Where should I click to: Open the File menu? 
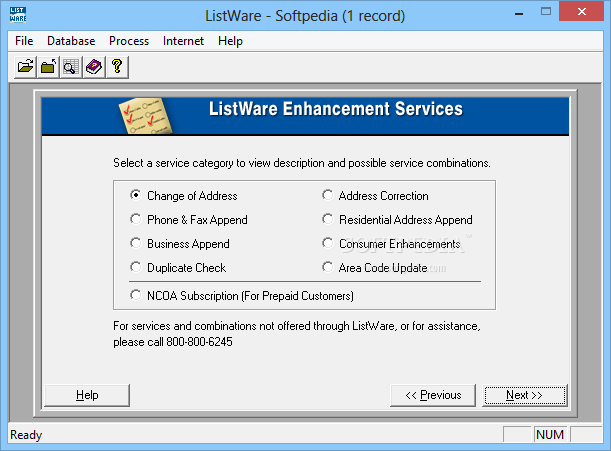(24, 41)
